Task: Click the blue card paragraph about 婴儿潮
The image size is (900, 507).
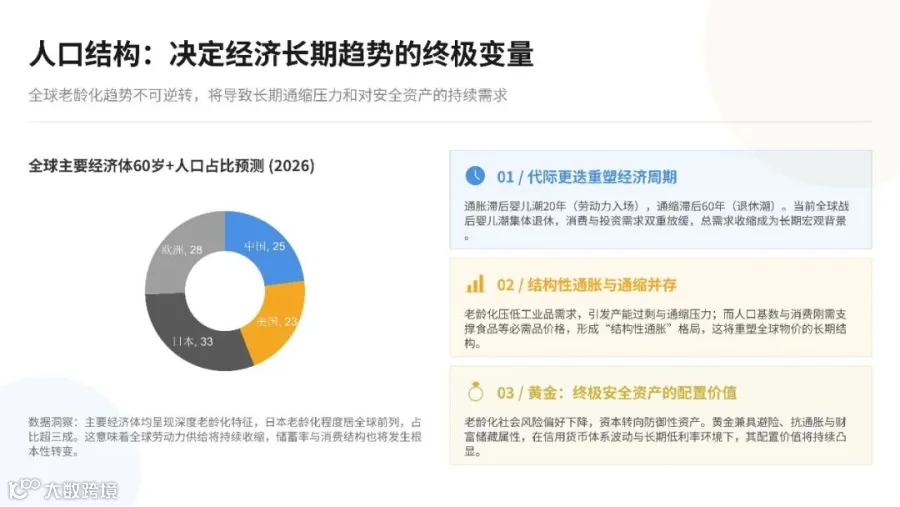Action: [656, 220]
